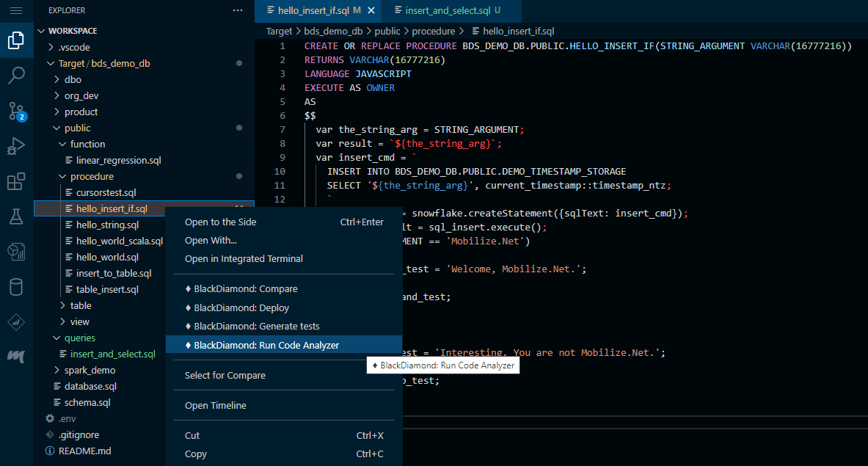Open Explorer more actions ellipsis
This screenshot has width=868, height=466.
pos(238,10)
